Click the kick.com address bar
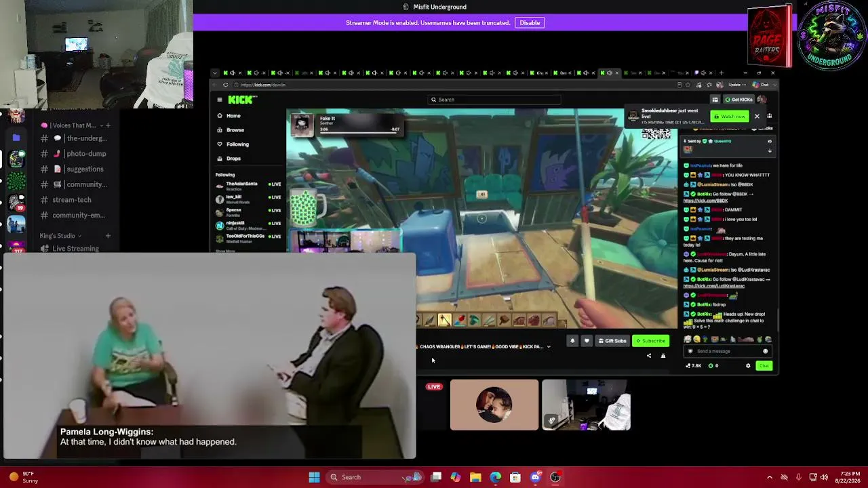 coord(454,85)
